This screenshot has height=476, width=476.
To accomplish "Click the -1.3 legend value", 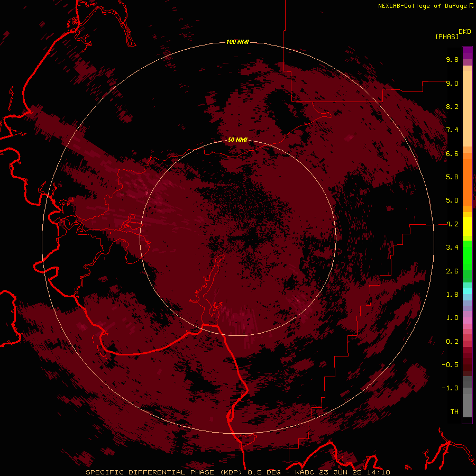I will click(450, 388).
